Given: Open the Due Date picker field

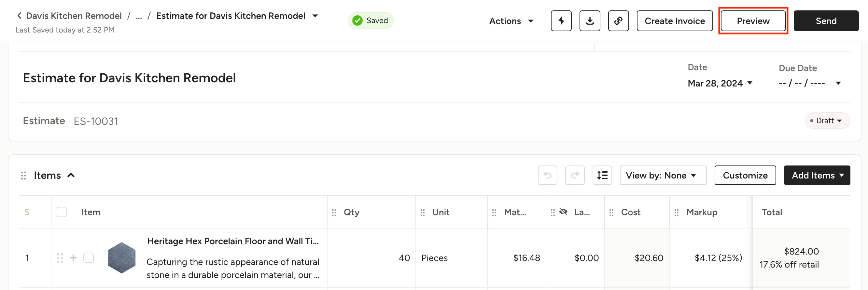Looking at the screenshot, I should [x=810, y=83].
